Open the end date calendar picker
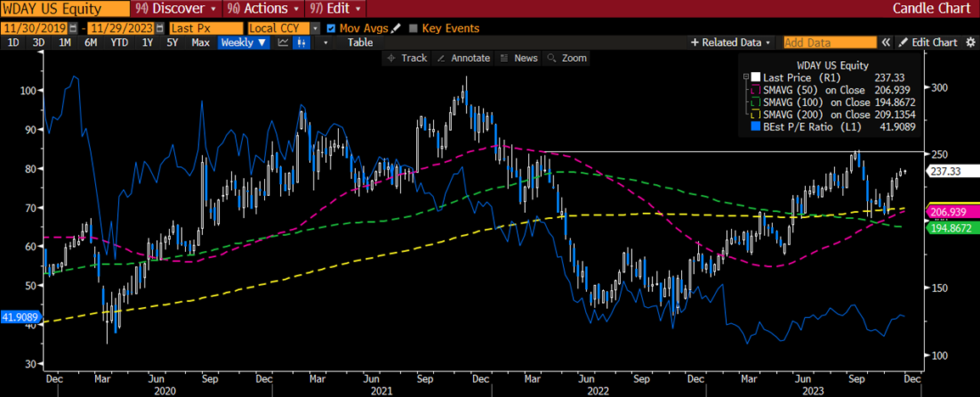 click(161, 28)
